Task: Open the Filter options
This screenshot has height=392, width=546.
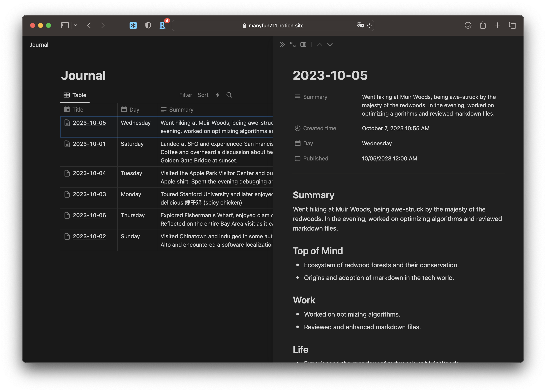Action: point(185,95)
